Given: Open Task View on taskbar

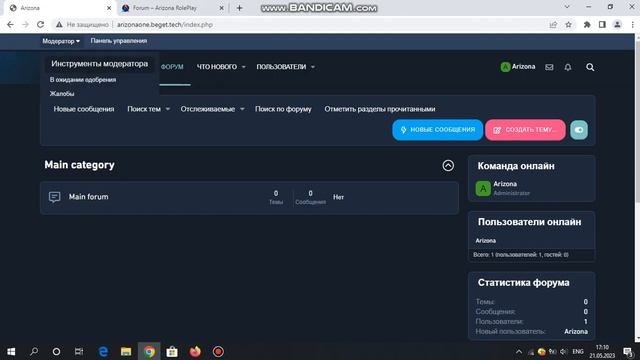Looking at the screenshot, I should pos(79,351).
